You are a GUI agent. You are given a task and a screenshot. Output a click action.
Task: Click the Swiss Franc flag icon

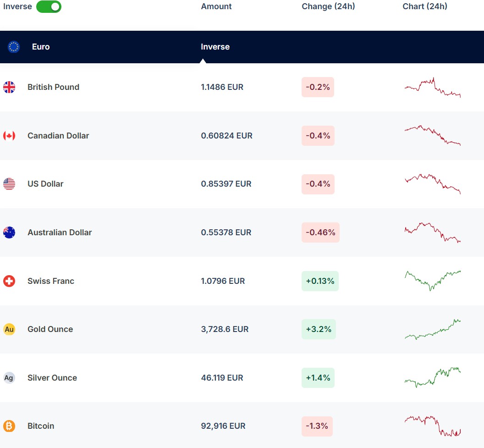[x=9, y=281]
